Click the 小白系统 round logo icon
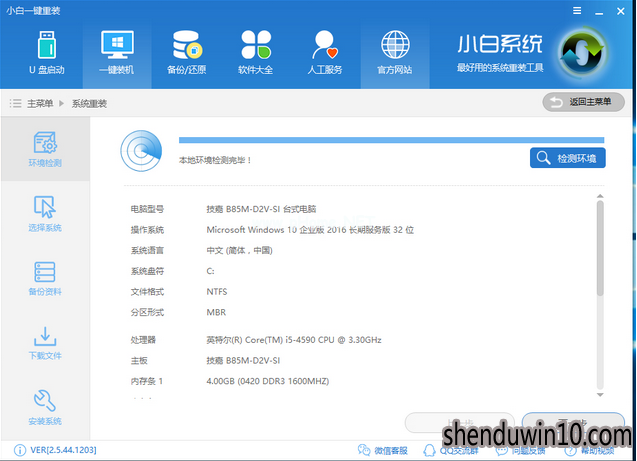 point(582,52)
